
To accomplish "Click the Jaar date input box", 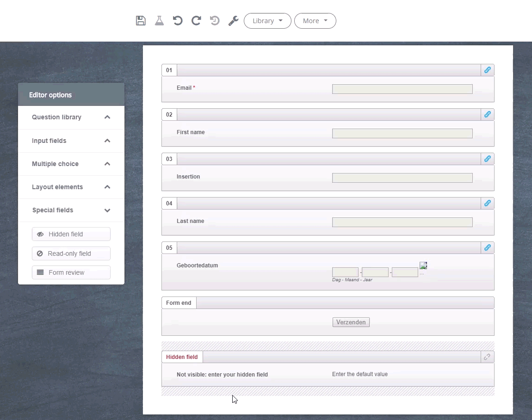I will pyautogui.click(x=405, y=272).
